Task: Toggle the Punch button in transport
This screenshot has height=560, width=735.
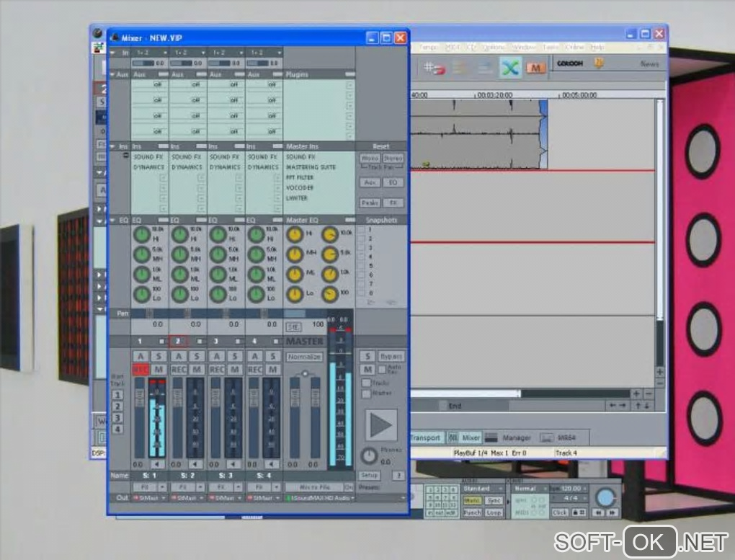Action: (472, 512)
